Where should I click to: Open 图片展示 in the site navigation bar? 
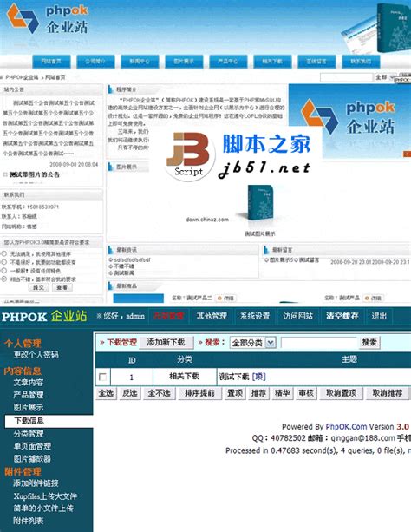click(184, 62)
